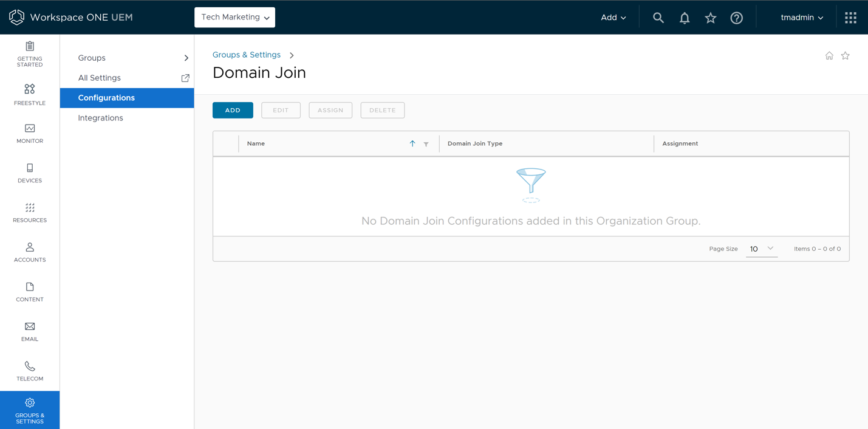This screenshot has width=868, height=429.
Task: Open the help question mark icon
Action: tap(736, 17)
